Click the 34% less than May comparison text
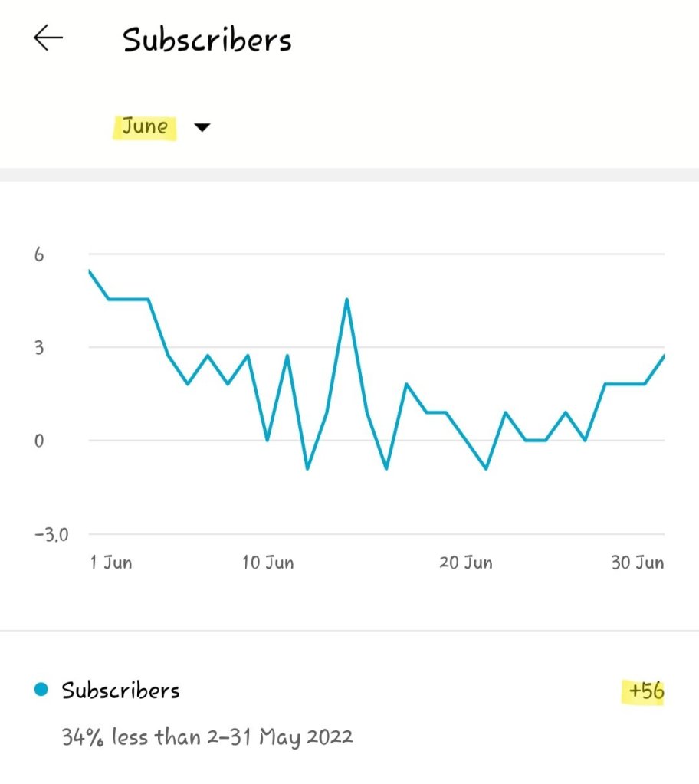Screen dimensions: 699x784 click(207, 737)
